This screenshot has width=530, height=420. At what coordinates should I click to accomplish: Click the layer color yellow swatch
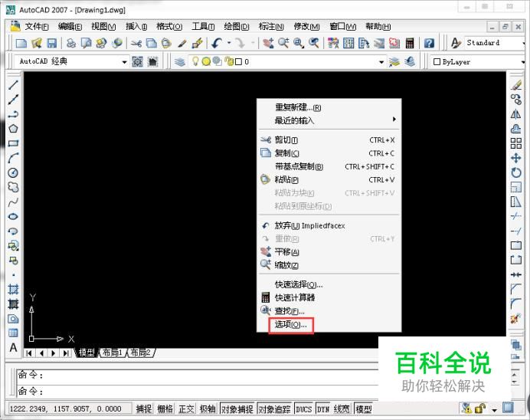(x=206, y=61)
